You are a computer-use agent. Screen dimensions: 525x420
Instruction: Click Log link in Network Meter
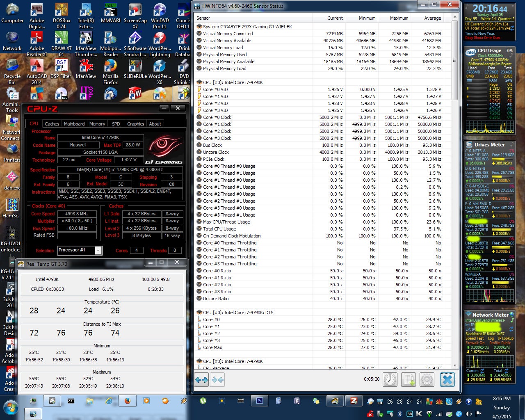coord(491,338)
